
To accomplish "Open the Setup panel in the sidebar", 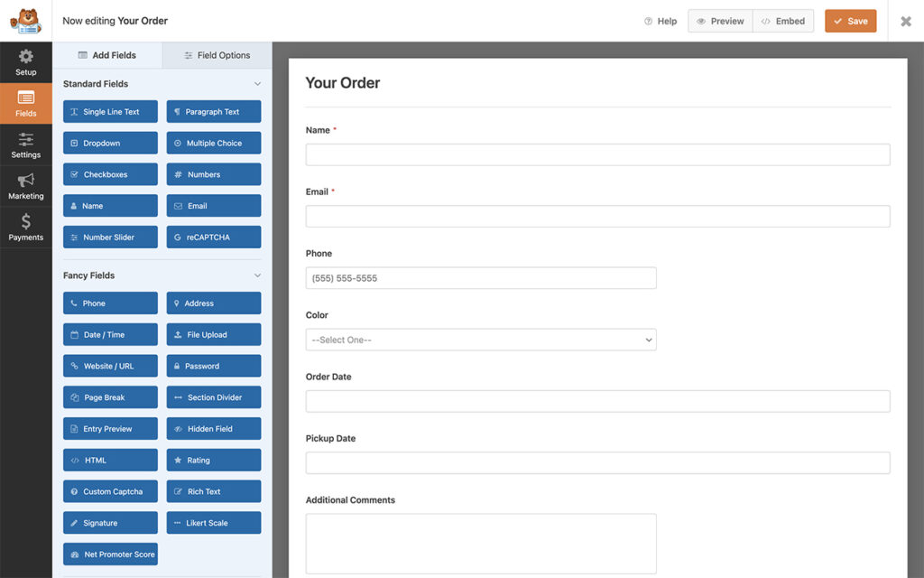I will [x=25, y=62].
